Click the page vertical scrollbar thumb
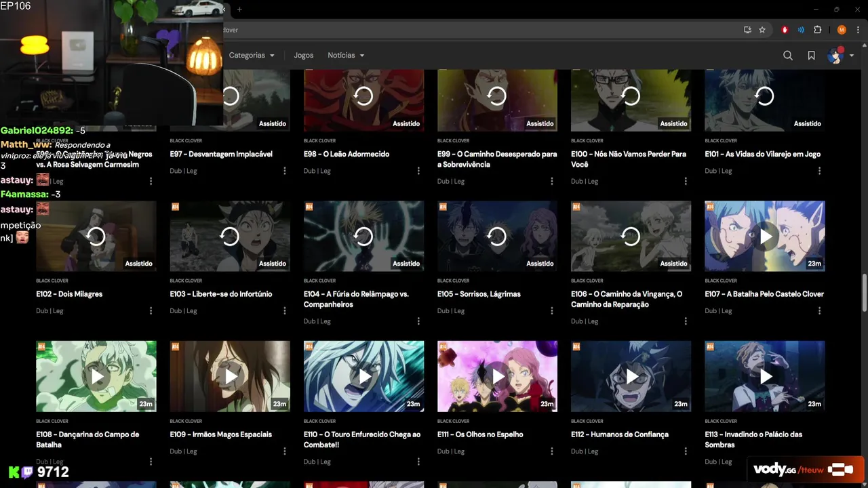This screenshot has width=868, height=488. [864, 293]
